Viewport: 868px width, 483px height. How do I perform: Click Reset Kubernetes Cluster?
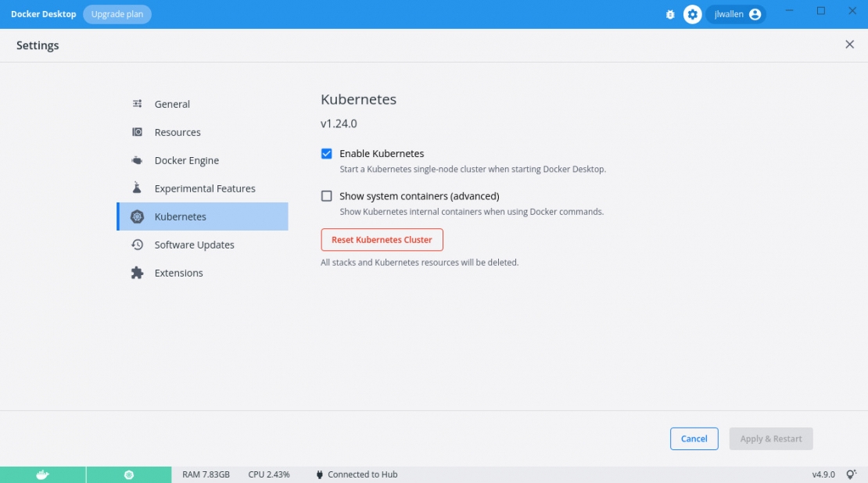[x=382, y=239]
